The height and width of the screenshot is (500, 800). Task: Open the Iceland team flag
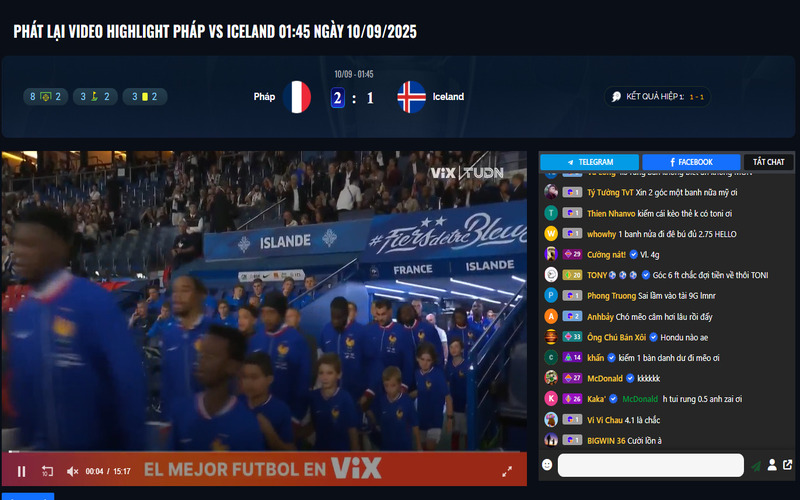[411, 97]
